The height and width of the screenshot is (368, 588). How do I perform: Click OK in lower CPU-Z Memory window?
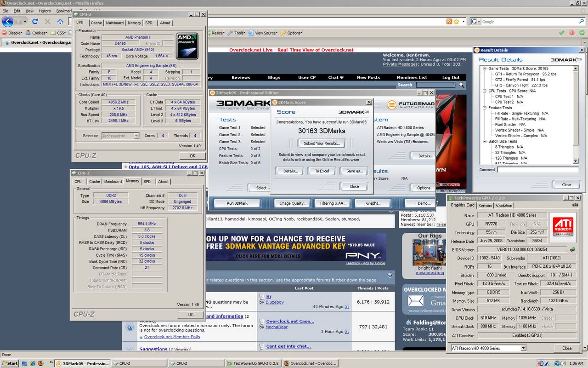point(191,315)
